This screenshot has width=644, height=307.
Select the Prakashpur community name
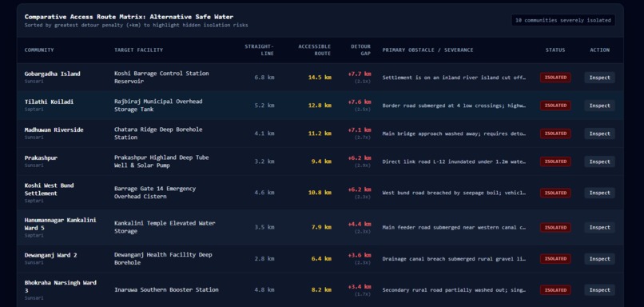pos(41,157)
